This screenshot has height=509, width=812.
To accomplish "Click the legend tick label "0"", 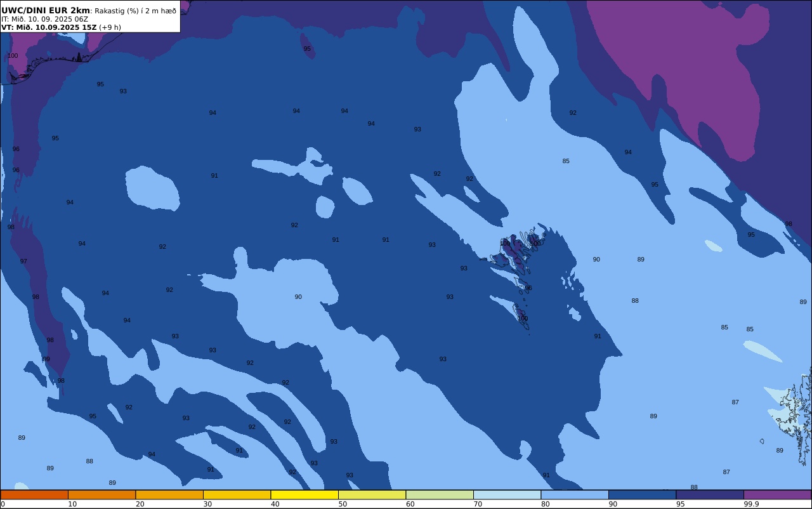I will [3, 504].
